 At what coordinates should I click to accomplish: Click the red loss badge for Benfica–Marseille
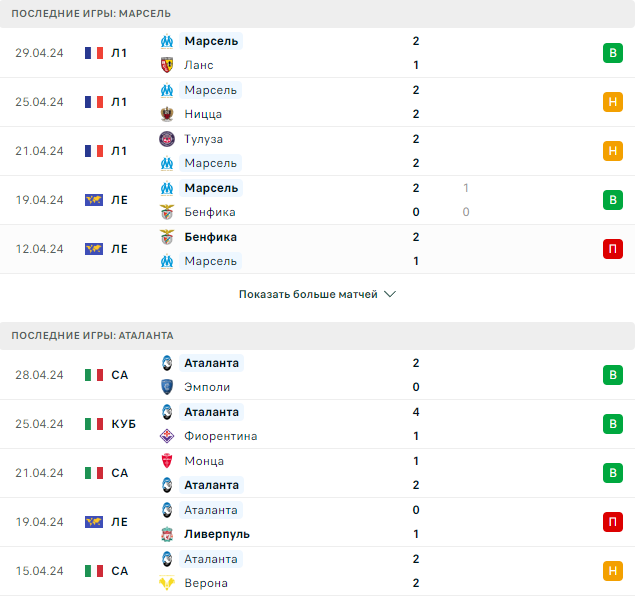(612, 249)
